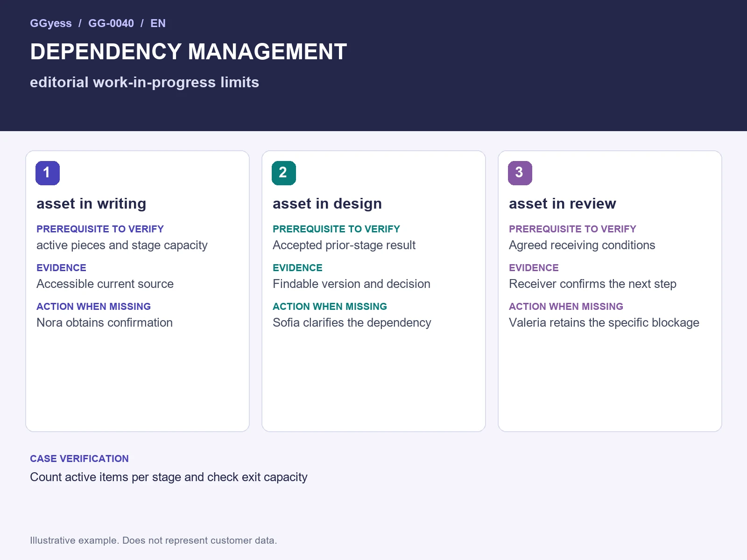Click the number 2 step badge

[284, 173]
